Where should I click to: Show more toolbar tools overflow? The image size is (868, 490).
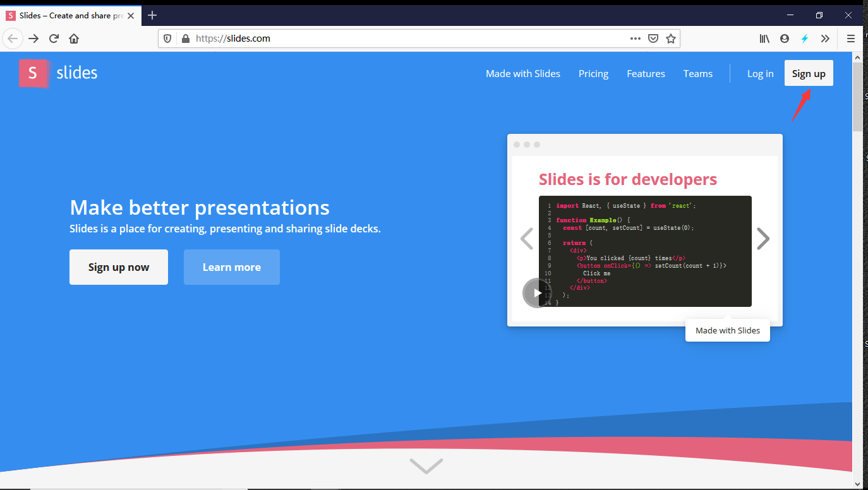(x=825, y=39)
